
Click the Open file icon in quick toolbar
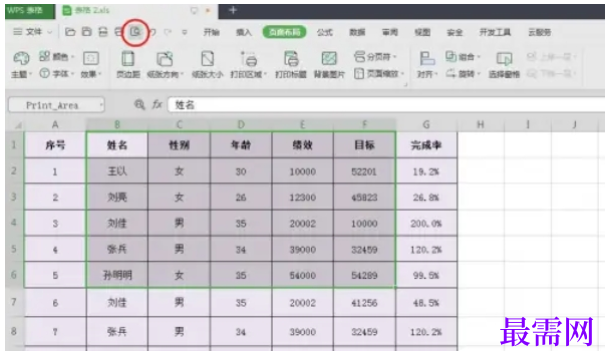coord(70,32)
